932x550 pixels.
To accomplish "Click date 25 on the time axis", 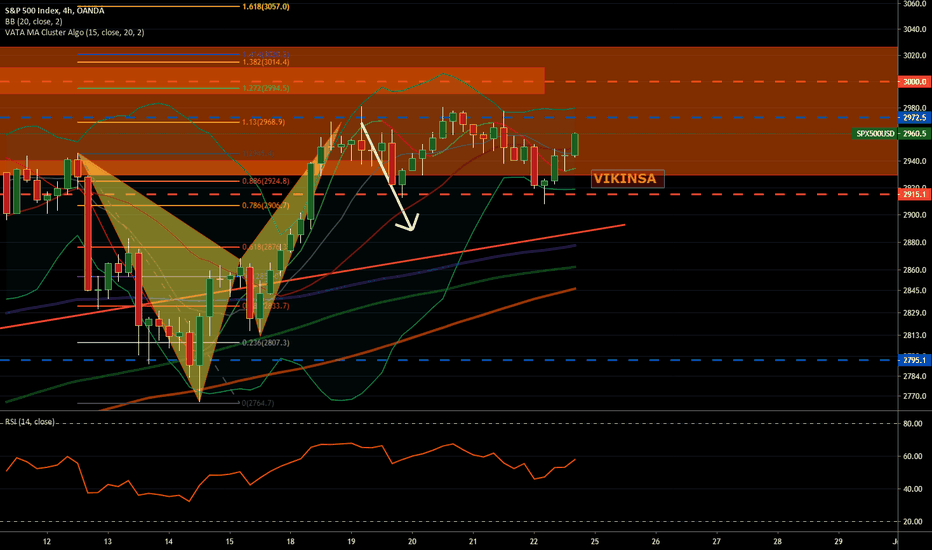I will click(x=595, y=542).
